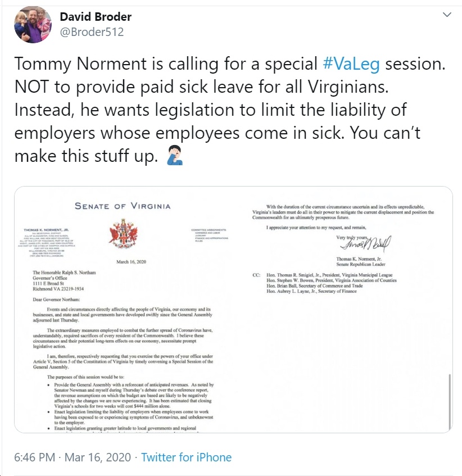The image size is (462, 476).
Task: Select the CC recipients list in letter
Action: [x=324, y=283]
